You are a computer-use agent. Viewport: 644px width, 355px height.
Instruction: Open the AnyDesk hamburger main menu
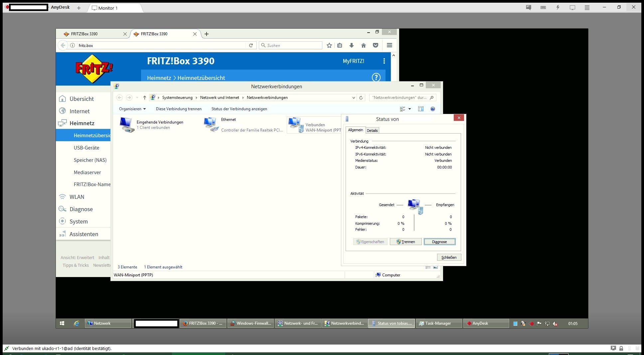click(587, 7)
